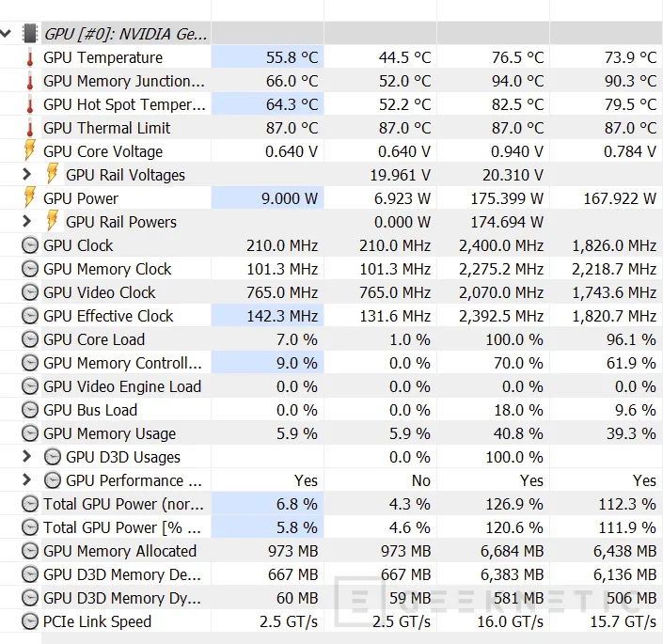663x644 pixels.
Task: Click thermometer icon beside GPU Temperature
Action: (x=29, y=57)
